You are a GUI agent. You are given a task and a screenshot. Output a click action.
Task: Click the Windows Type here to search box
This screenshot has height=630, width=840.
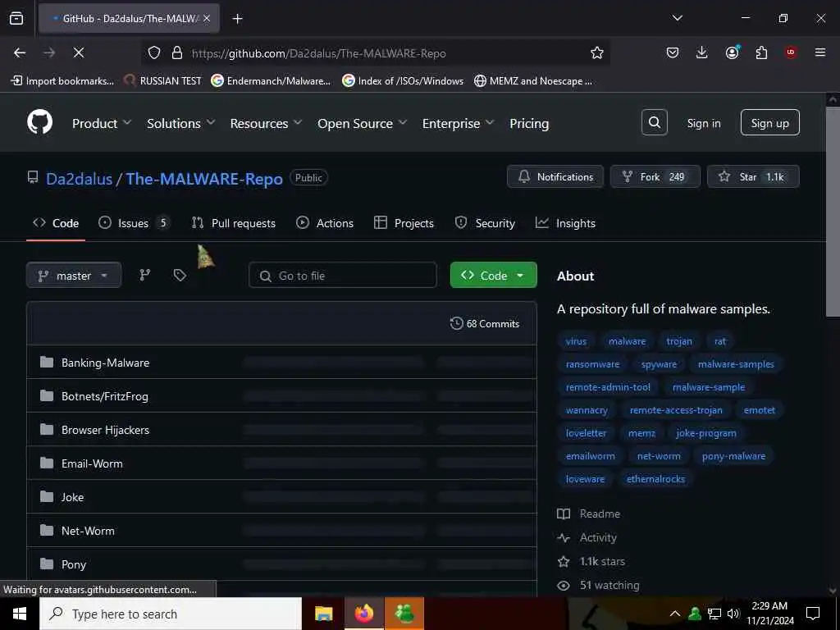(171, 614)
